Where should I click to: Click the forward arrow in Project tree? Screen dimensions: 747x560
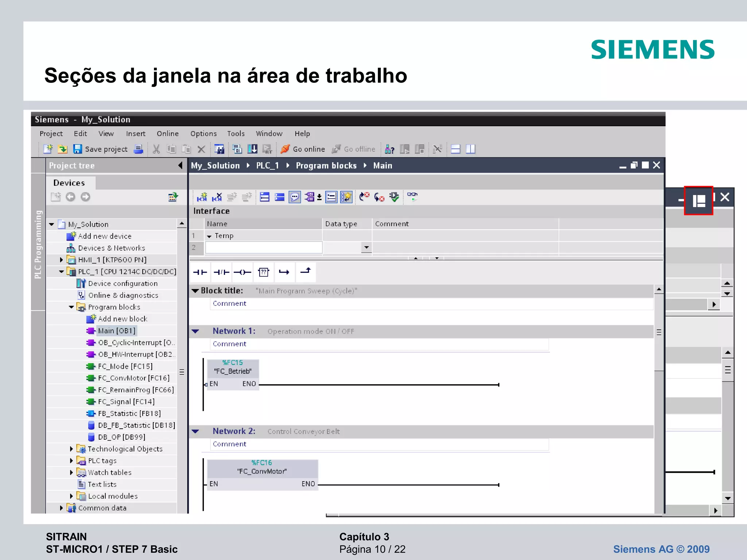[x=85, y=197]
